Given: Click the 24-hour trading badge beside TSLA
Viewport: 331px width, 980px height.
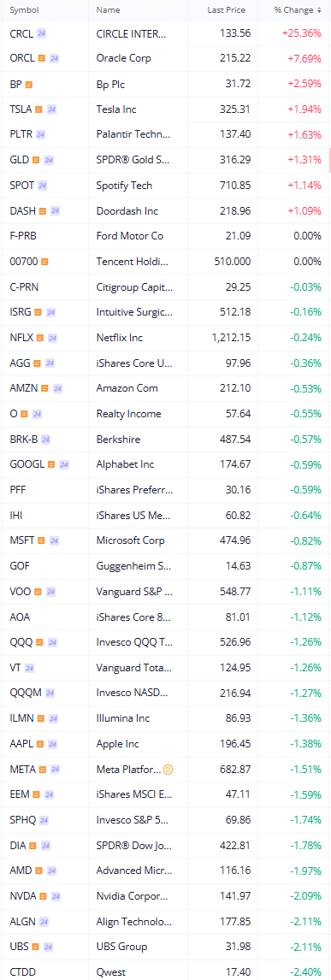Looking at the screenshot, I should tap(53, 109).
